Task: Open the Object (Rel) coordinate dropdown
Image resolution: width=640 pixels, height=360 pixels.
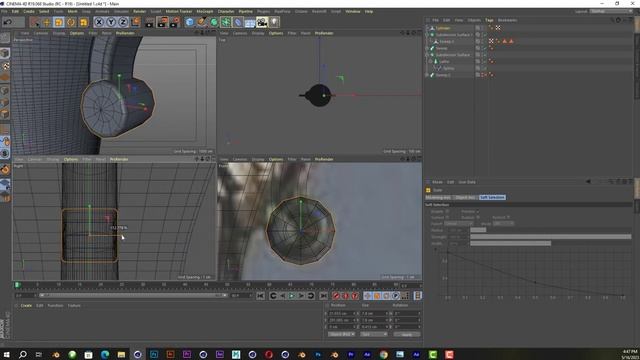Action: pyautogui.click(x=341, y=334)
